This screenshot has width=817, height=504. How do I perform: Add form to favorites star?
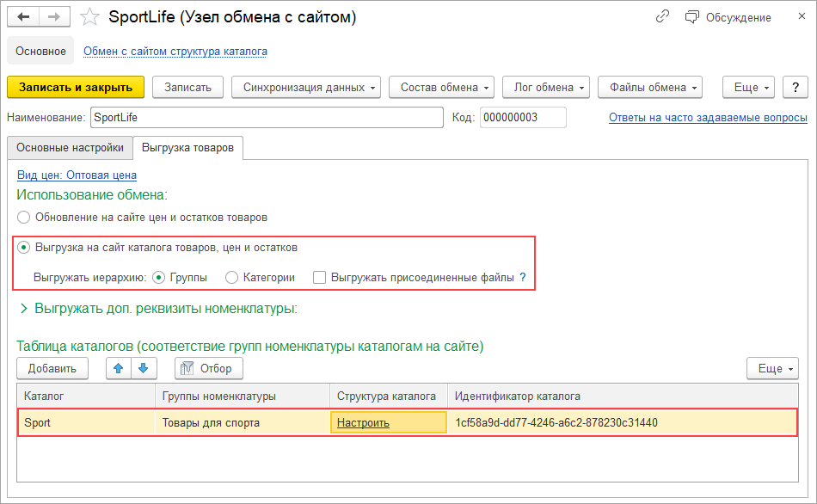(x=89, y=17)
